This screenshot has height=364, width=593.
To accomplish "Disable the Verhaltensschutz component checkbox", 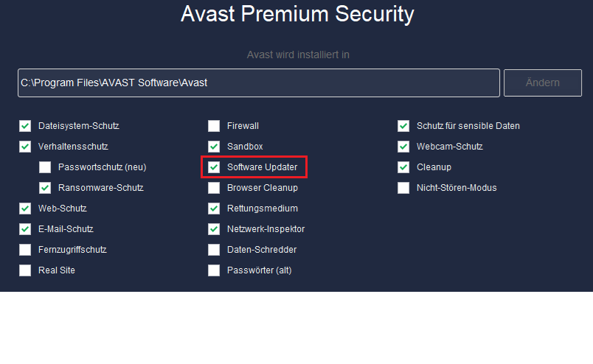I will click(x=26, y=147).
